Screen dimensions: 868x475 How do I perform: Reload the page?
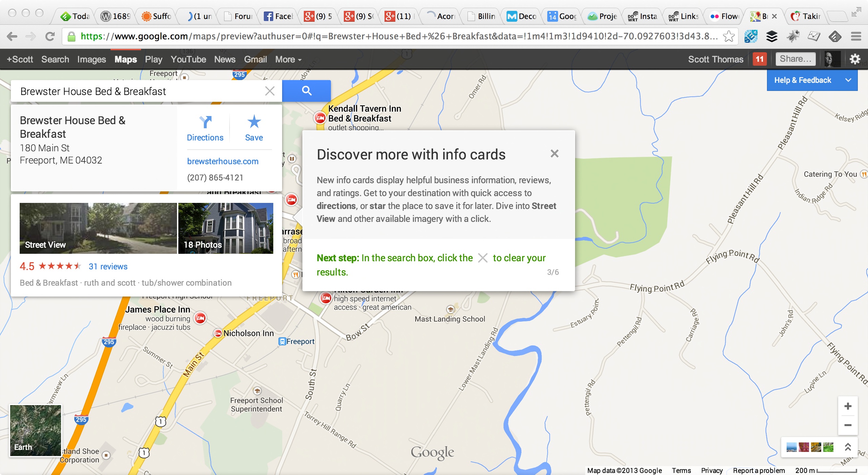[50, 36]
